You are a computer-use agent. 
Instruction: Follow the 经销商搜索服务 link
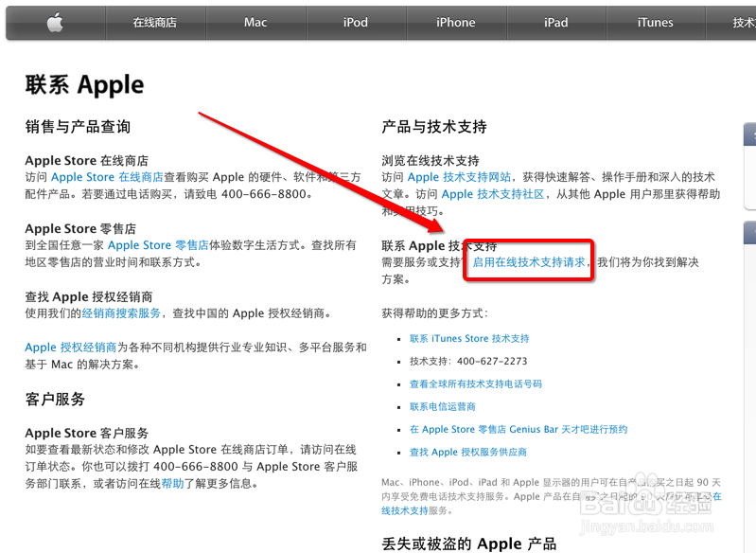pos(121,313)
